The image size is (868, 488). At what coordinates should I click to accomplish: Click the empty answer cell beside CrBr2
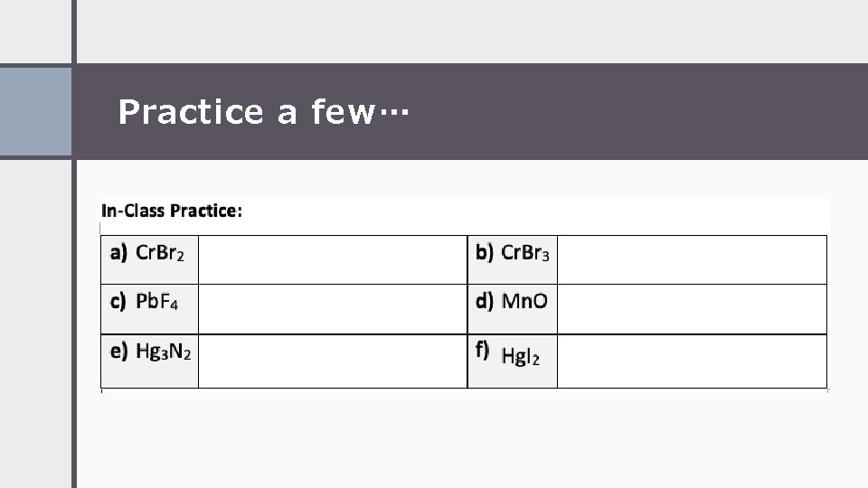333,259
